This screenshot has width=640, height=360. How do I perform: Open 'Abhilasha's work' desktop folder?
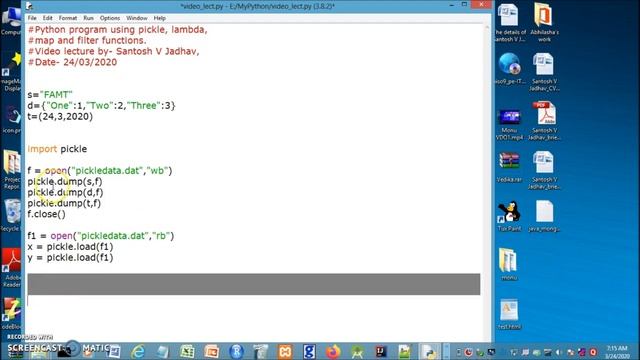[544, 22]
